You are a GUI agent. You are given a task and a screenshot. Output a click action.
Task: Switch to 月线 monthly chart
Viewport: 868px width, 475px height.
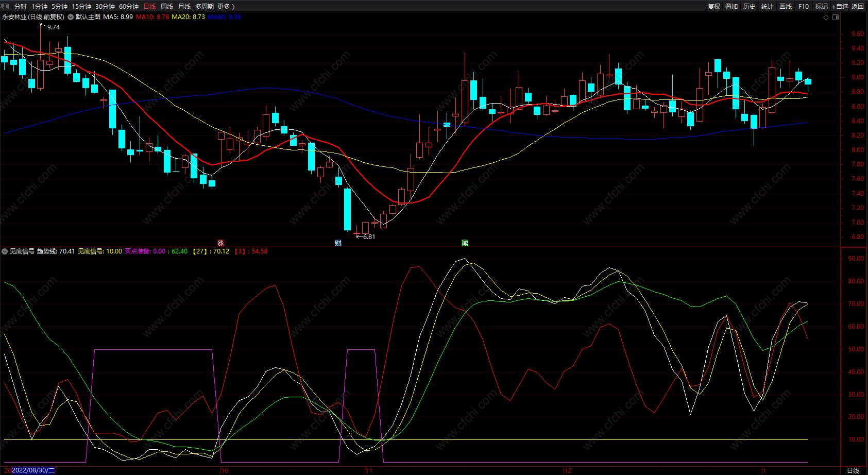coord(184,7)
